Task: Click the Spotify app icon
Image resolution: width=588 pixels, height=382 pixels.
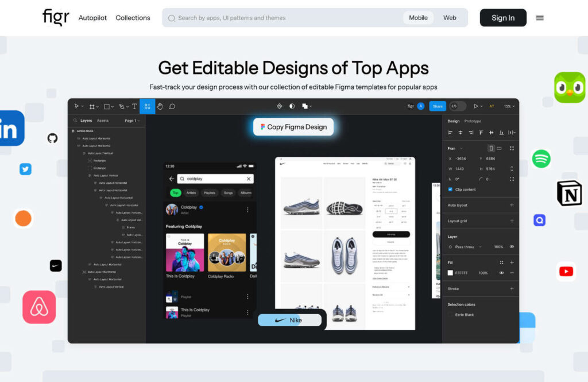Action: 541,159
